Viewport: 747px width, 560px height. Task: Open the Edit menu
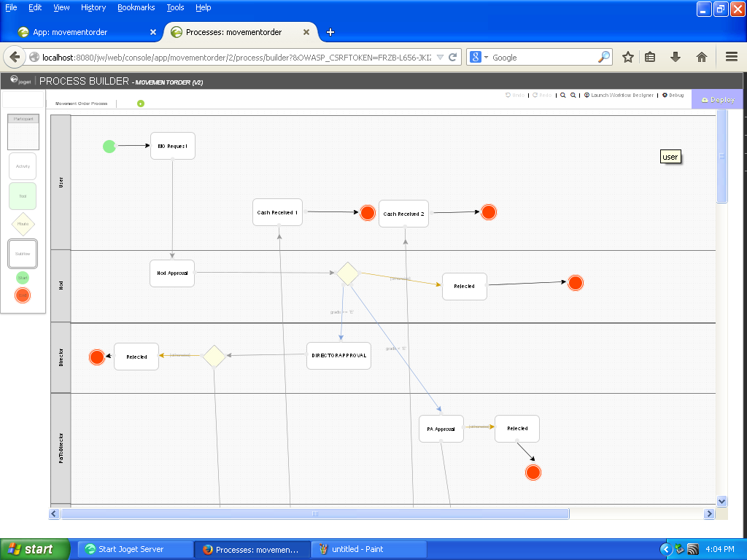[35, 7]
